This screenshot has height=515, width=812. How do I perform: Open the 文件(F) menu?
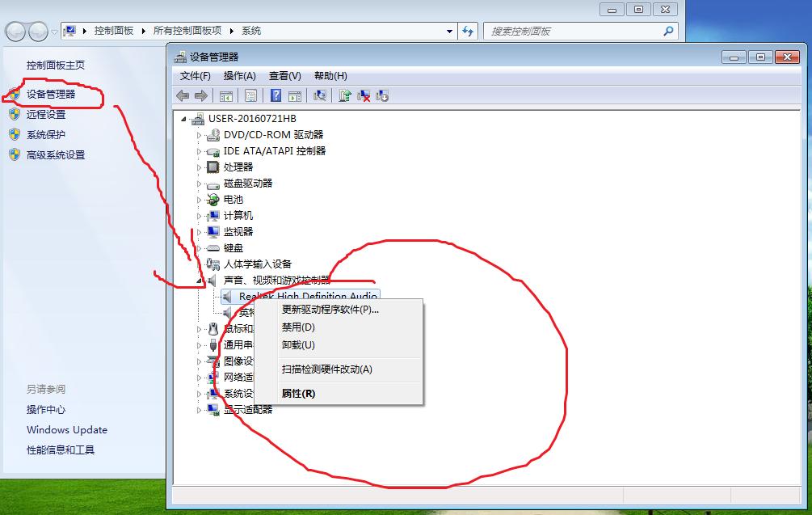click(x=196, y=76)
